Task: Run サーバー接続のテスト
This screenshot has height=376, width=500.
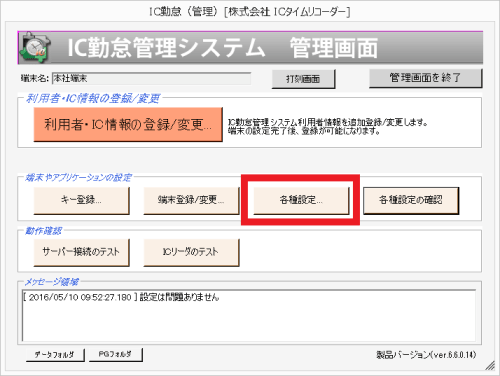Action: (x=81, y=252)
